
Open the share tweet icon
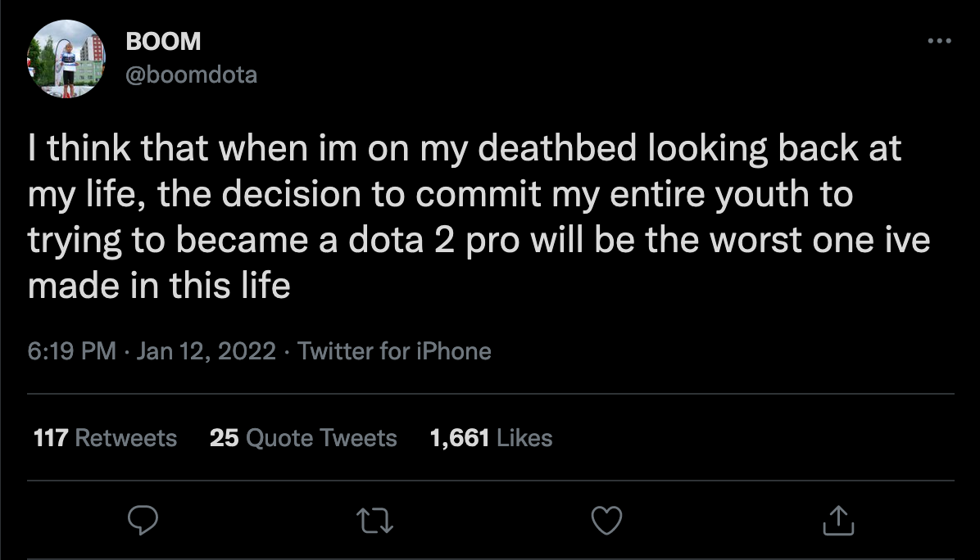[x=838, y=520]
